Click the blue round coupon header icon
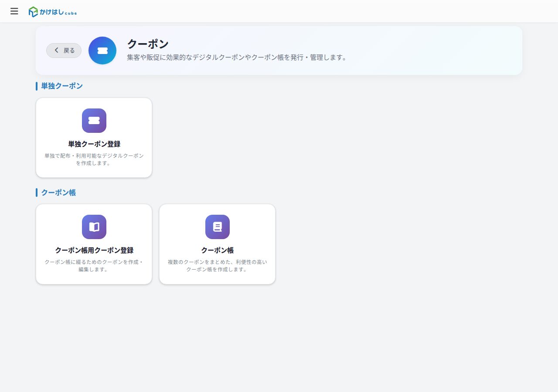The image size is (558, 392). [x=102, y=51]
